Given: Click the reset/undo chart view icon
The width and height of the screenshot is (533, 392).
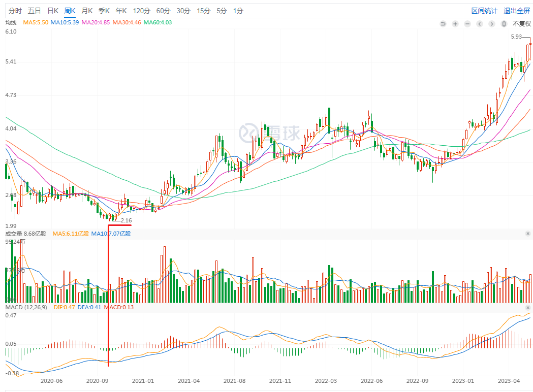Looking at the screenshot, I should tap(443, 24).
